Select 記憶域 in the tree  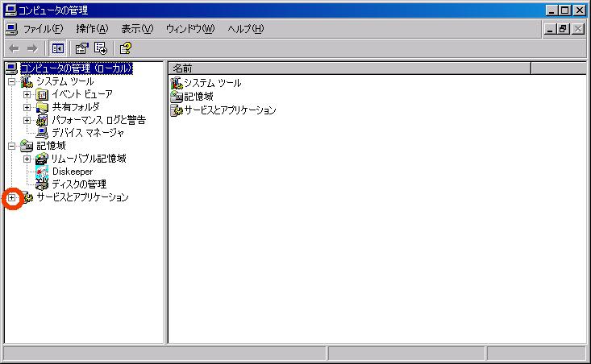coord(51,146)
